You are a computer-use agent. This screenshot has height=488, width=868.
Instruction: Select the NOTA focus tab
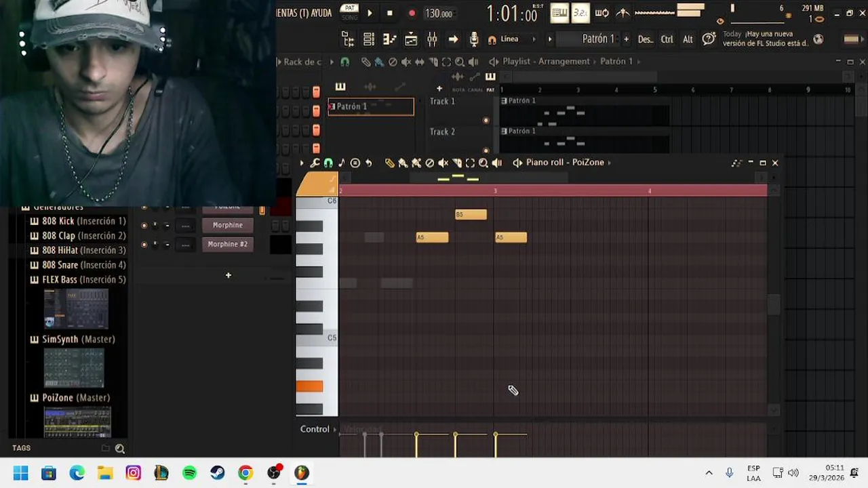(458, 89)
